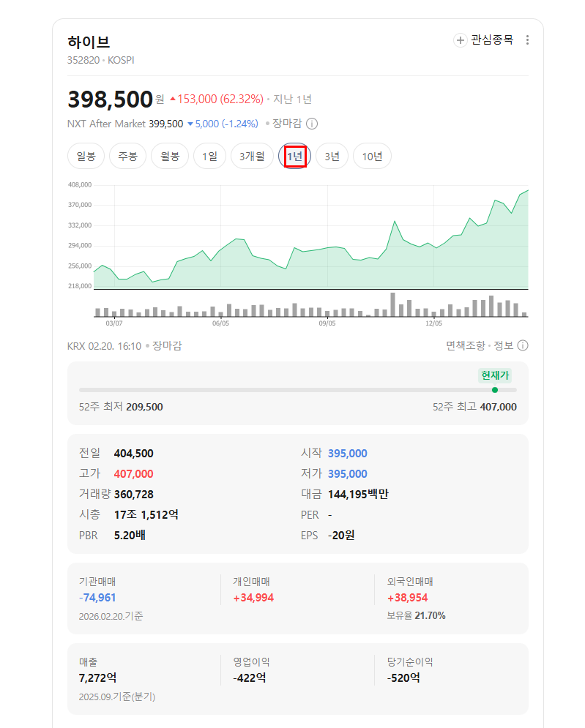585x728 pixels.
Task: Click the NXT After Market 399,500 value
Action: click(x=166, y=124)
